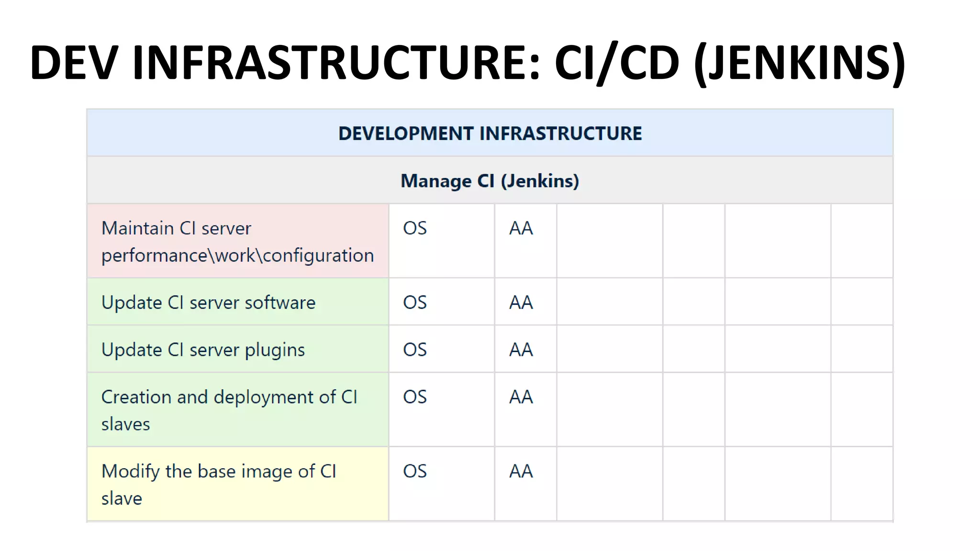Click AA in the CI slaves creation row
The width and height of the screenshot is (980, 551).
pyautogui.click(x=521, y=397)
